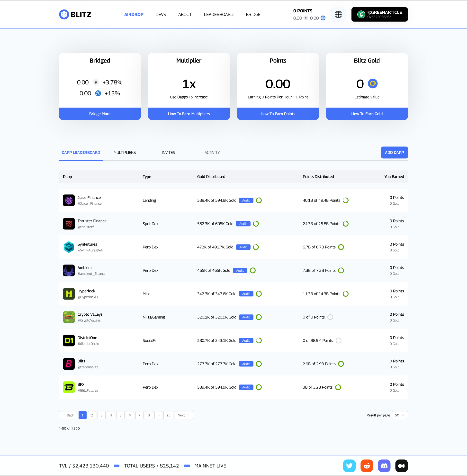Click How To Earn Points

pos(278,114)
